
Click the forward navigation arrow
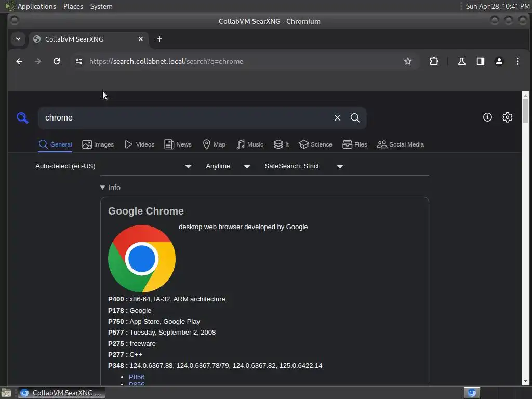(38, 61)
